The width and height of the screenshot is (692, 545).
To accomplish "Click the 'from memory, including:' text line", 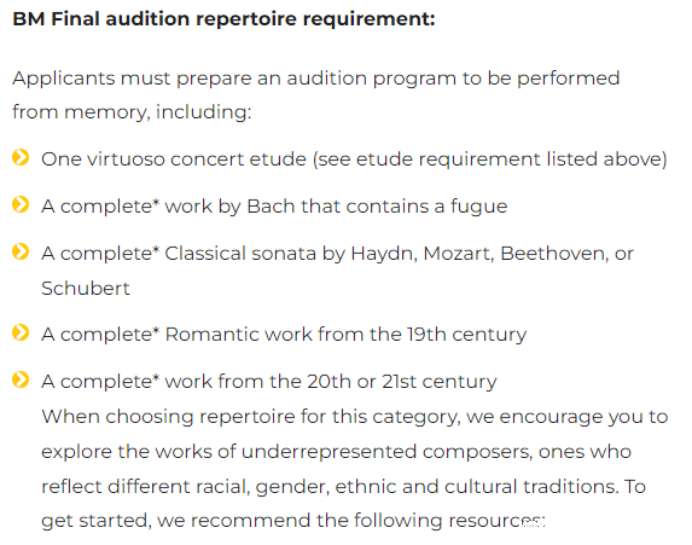I will pos(131,112).
